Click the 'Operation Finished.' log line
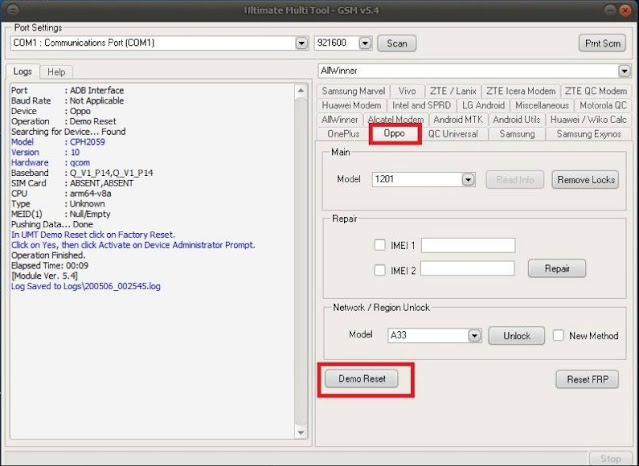The width and height of the screenshot is (639, 466). (48, 255)
